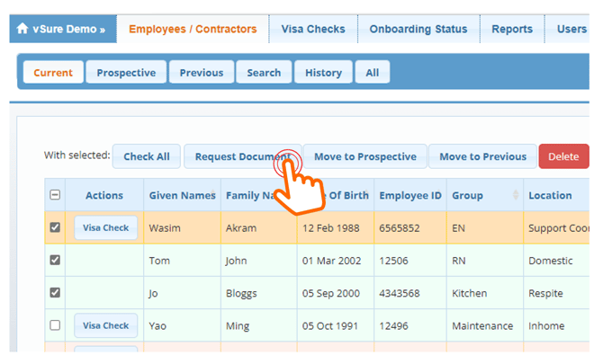The height and width of the screenshot is (364, 603).
Task: Show Previous employees list
Action: [202, 73]
